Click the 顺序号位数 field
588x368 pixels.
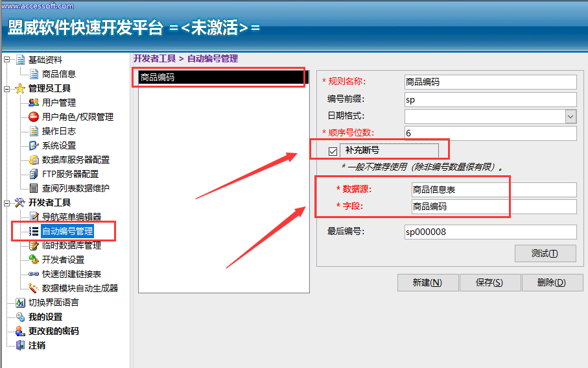491,133
